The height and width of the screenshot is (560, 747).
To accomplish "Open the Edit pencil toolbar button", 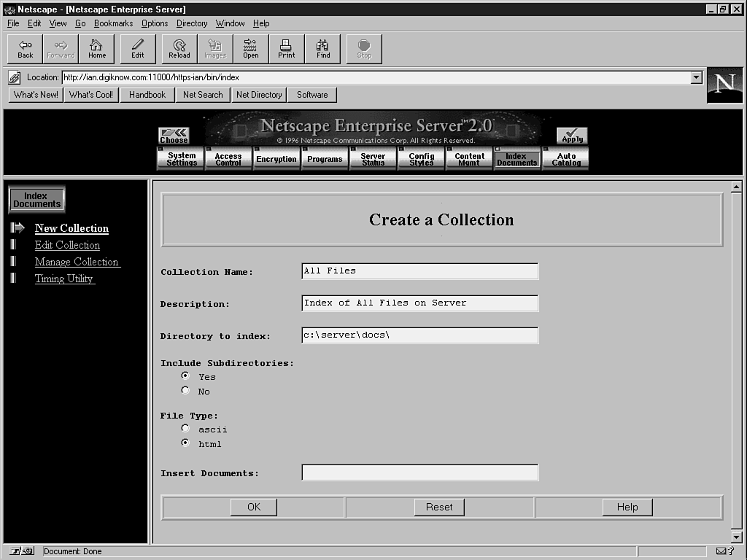I will click(x=138, y=49).
